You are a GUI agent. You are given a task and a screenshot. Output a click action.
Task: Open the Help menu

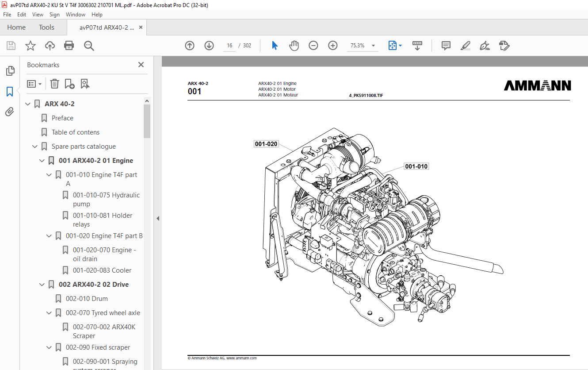coord(97,15)
